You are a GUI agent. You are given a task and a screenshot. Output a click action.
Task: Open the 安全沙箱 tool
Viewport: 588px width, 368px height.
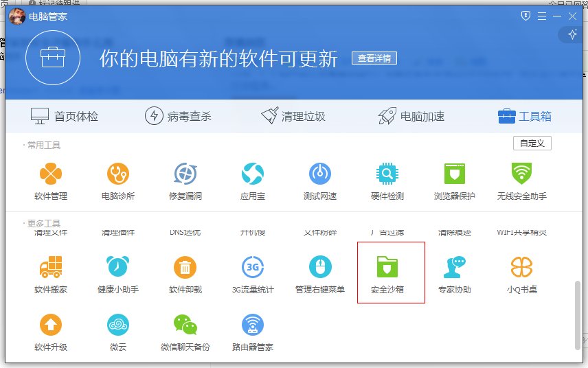pyautogui.click(x=387, y=275)
